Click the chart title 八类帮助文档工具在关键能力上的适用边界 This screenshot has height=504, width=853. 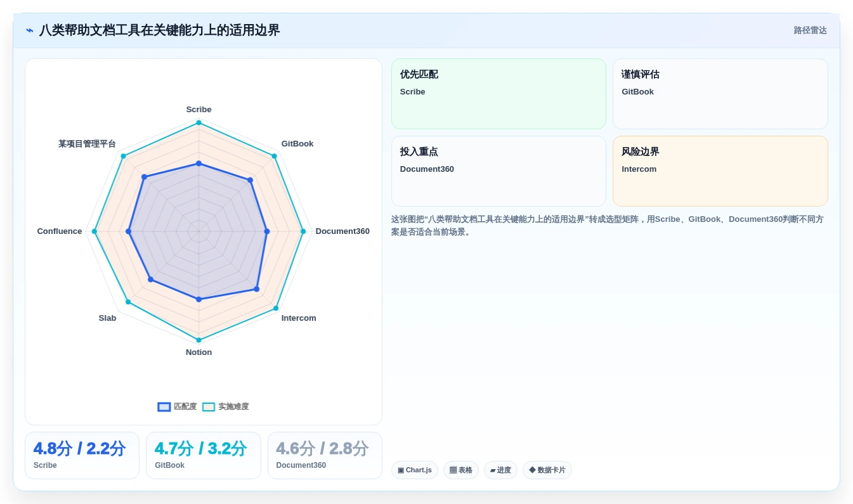159,30
